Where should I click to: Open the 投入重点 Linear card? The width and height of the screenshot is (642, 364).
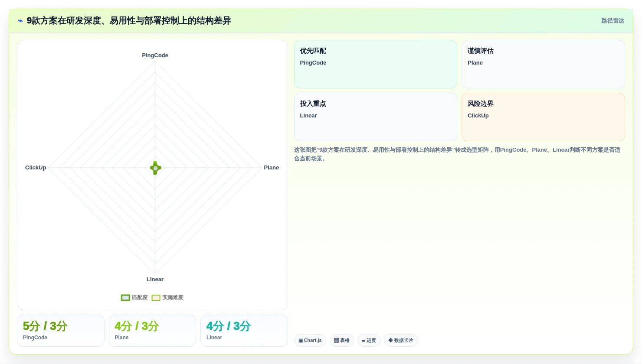click(376, 117)
